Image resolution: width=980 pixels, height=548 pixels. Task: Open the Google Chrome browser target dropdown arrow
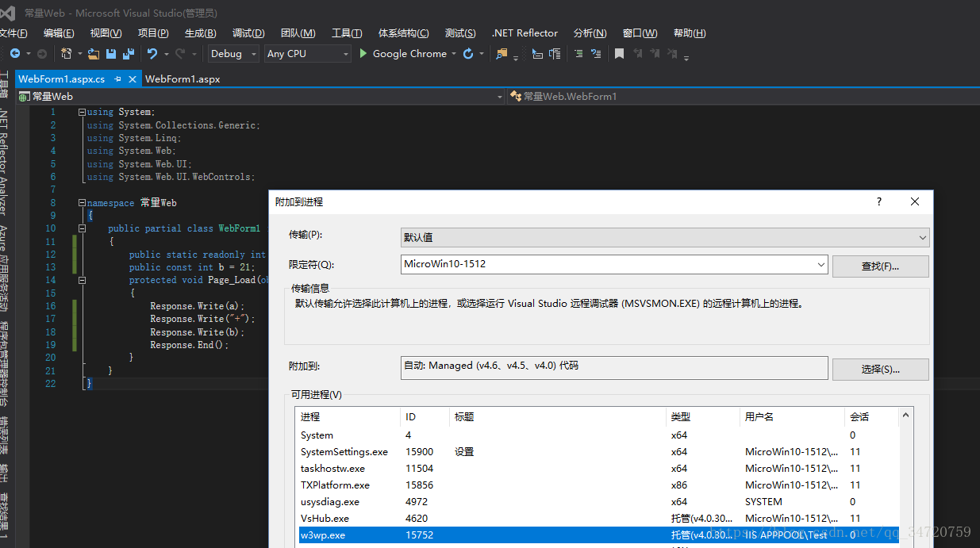pyautogui.click(x=454, y=53)
